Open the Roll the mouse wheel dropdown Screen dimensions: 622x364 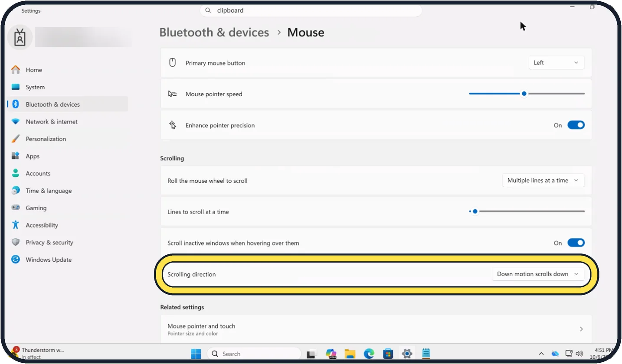[543, 181]
